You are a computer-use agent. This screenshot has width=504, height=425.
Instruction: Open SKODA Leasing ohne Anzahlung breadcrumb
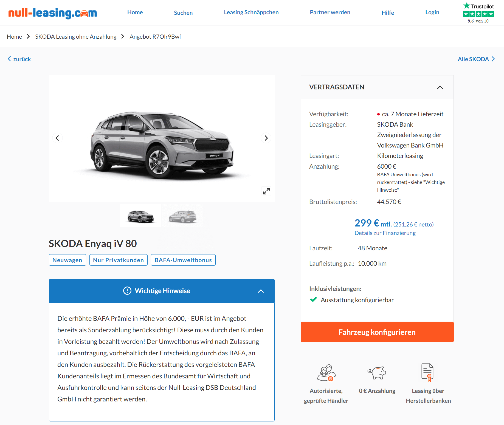(x=76, y=36)
